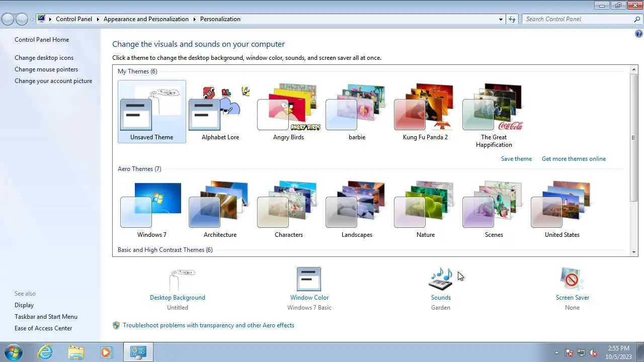Screen dimensions: 644x362
Task: Open the recent pages dropdown arrow
Action: coord(32,19)
